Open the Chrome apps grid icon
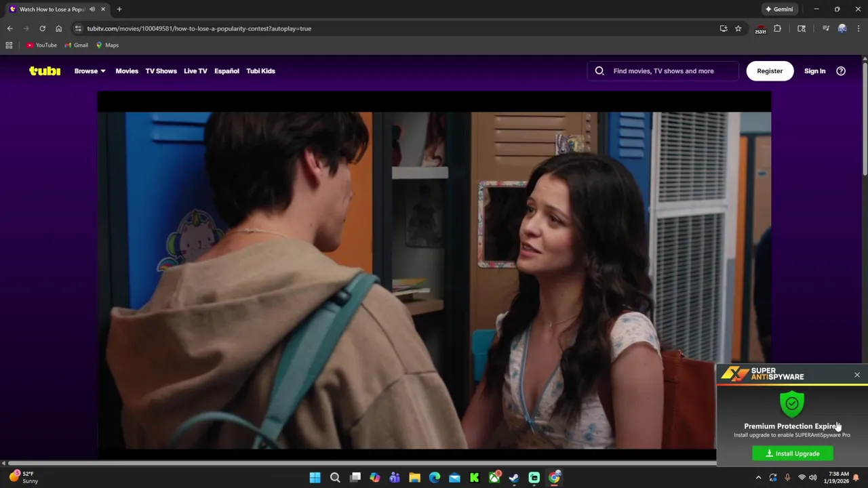This screenshot has width=868, height=488. click(9, 45)
